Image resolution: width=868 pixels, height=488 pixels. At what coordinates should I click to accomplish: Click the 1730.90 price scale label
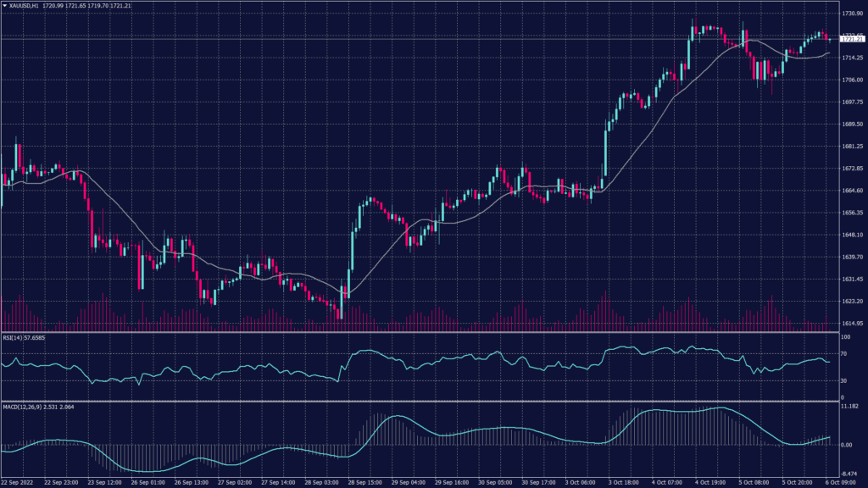tap(850, 14)
